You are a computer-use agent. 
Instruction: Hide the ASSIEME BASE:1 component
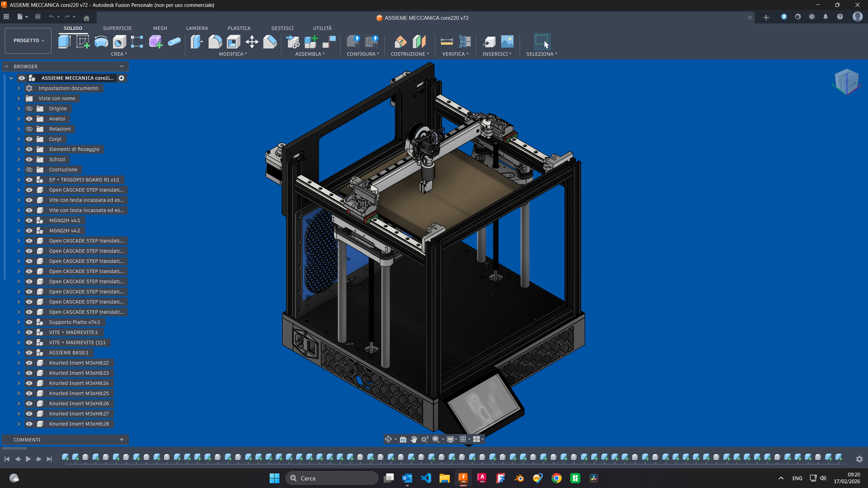(29, 352)
